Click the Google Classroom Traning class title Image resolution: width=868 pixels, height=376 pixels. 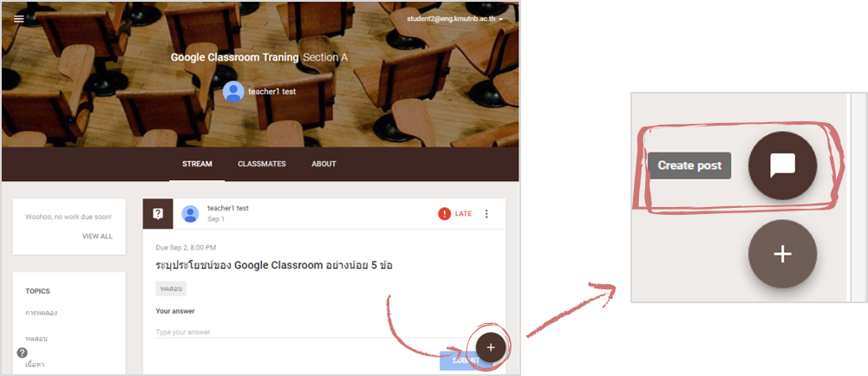tap(234, 57)
